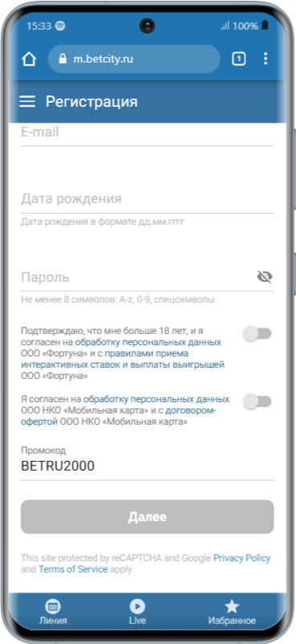Tap the Live play icon
Screen dimensions: 296x644
(x=137, y=606)
